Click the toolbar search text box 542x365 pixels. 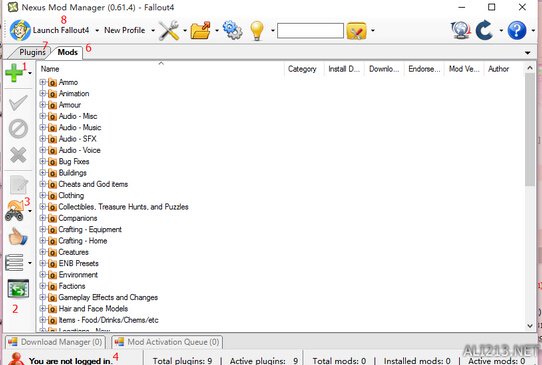(310, 31)
